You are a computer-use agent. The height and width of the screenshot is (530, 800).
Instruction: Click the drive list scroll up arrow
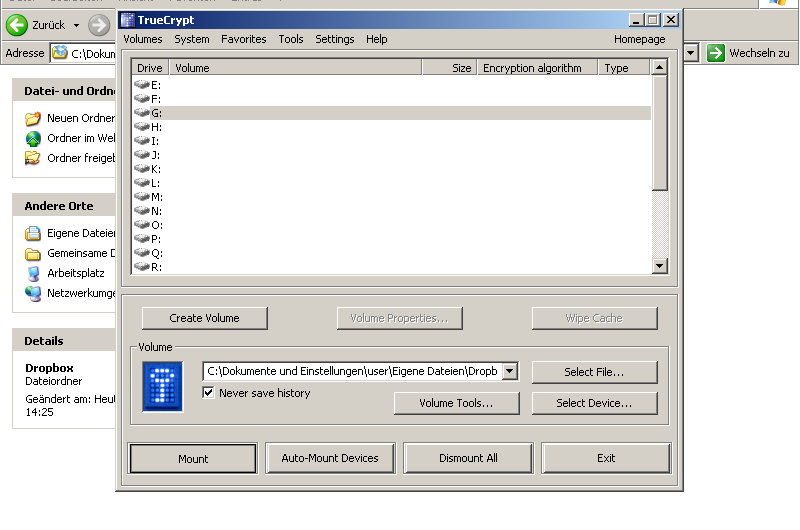[x=660, y=67]
